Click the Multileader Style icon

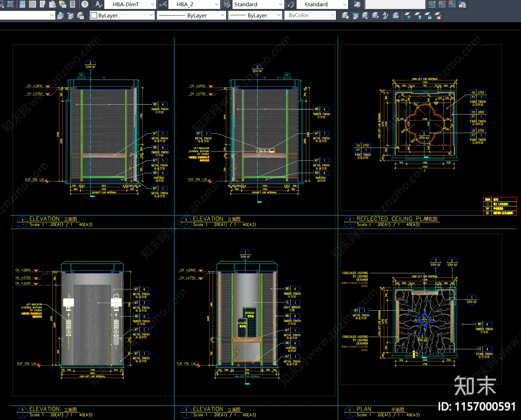(x=291, y=4)
